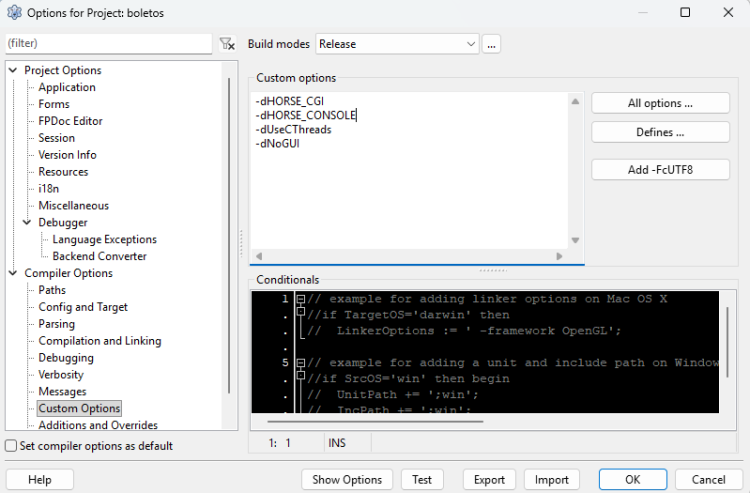Dismiss dialog with Cancel button

pyautogui.click(x=708, y=480)
